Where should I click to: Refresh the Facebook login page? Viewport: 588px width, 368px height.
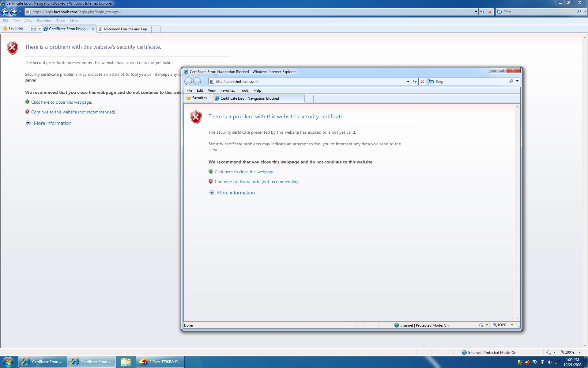click(x=482, y=12)
